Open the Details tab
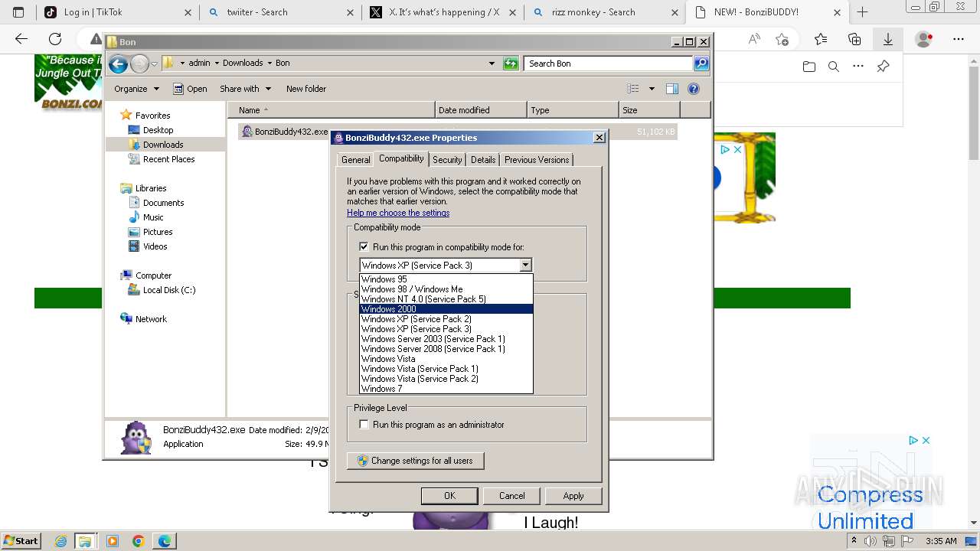 [x=483, y=160]
